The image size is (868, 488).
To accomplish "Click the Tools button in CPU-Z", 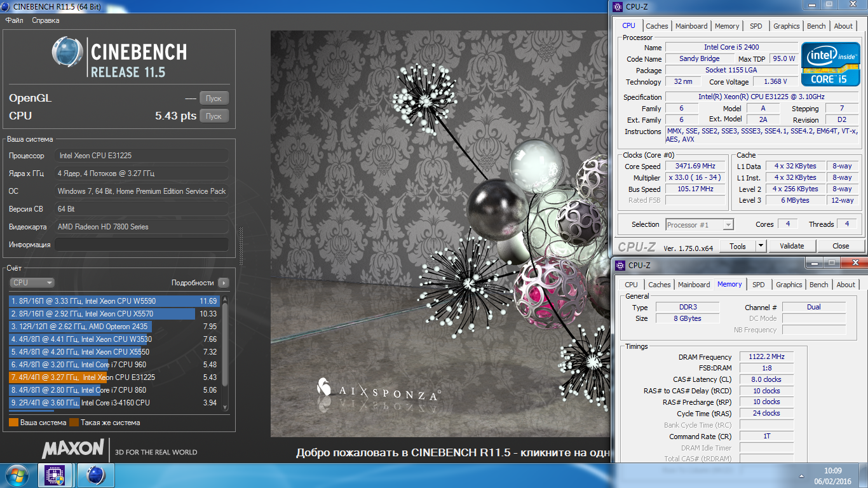I will (x=738, y=246).
